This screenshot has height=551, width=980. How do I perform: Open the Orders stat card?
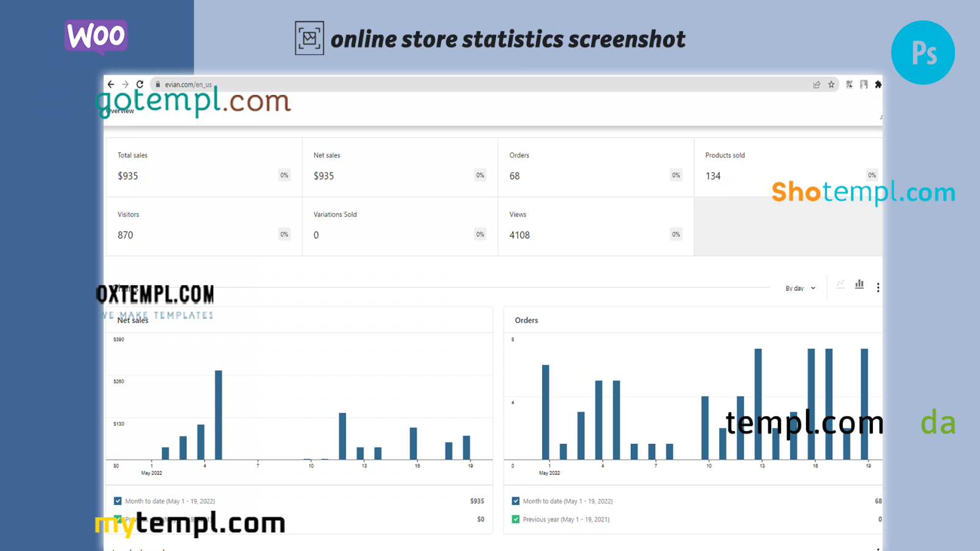(x=595, y=167)
